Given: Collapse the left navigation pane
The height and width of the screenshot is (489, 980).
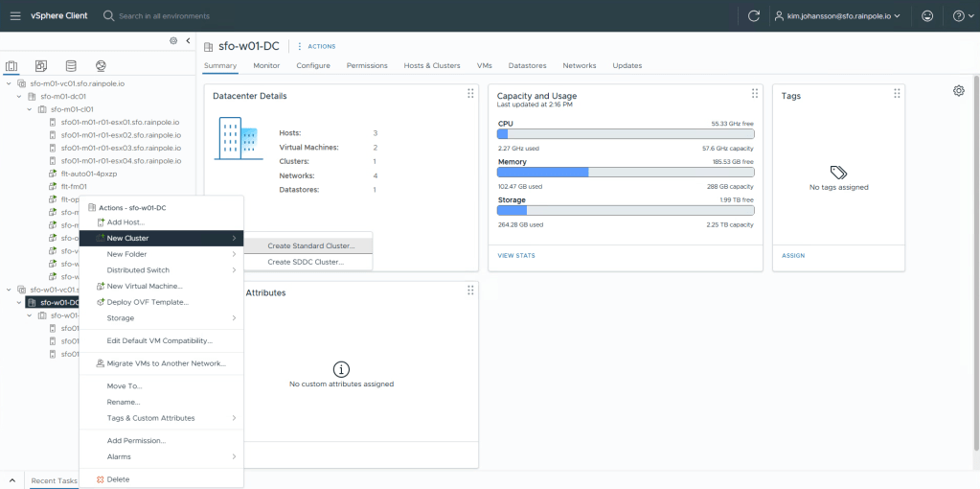Looking at the screenshot, I should coord(188,40).
